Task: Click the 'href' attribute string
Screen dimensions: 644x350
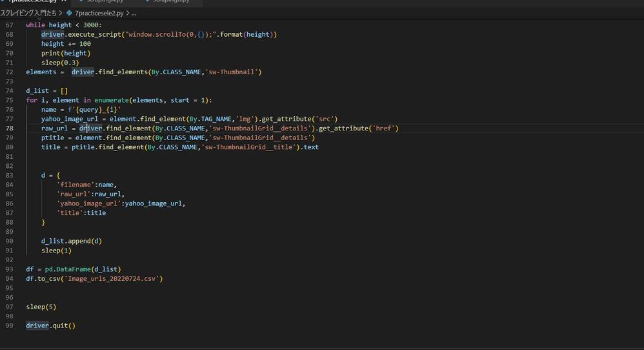Action: [x=383, y=129]
